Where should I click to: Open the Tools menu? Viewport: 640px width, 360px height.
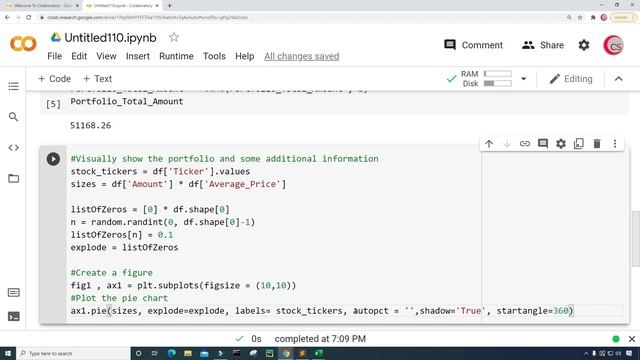tap(214, 56)
